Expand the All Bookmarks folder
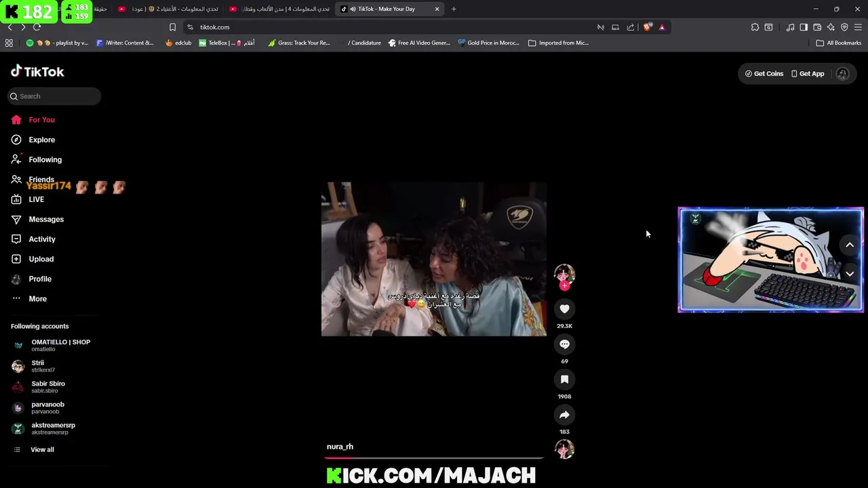 point(838,43)
